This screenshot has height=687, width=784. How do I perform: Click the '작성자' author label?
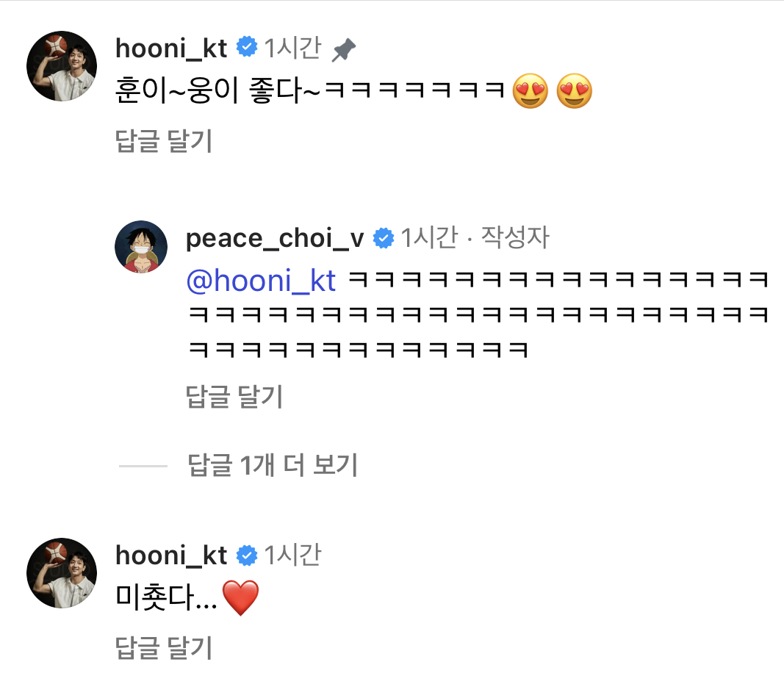514,238
